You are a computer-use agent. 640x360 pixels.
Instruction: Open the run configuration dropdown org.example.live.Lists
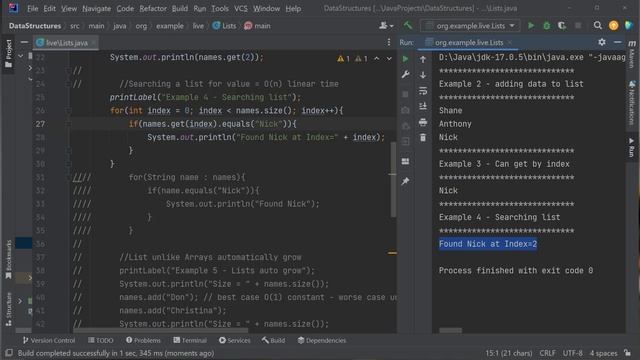pyautogui.click(x=470, y=26)
